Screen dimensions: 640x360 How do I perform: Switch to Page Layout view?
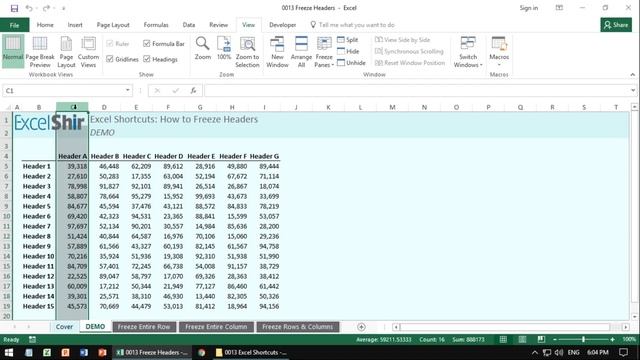(66, 51)
